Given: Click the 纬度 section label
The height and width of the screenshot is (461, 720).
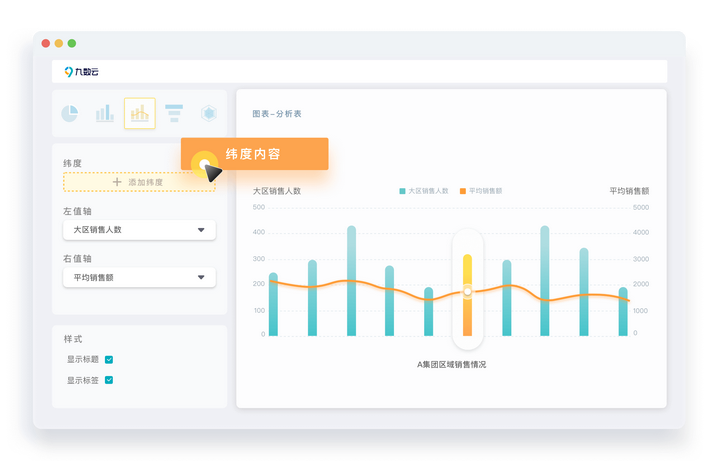Looking at the screenshot, I should click(73, 163).
